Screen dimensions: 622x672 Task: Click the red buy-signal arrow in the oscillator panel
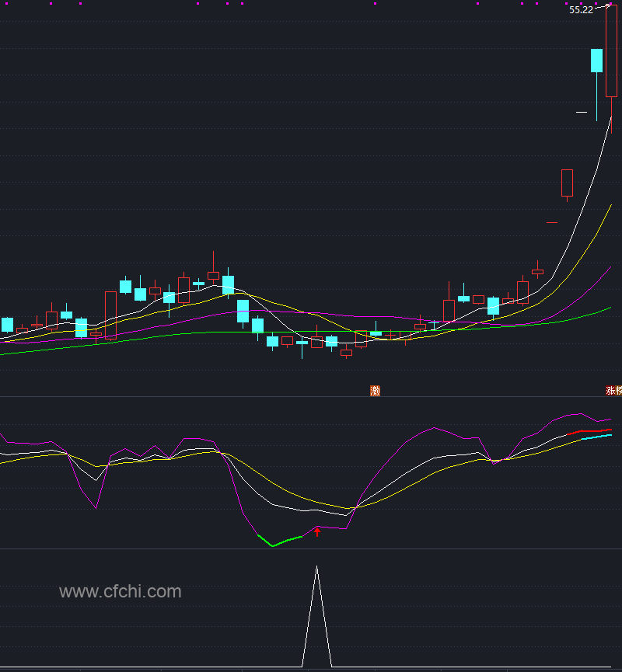[x=317, y=532]
